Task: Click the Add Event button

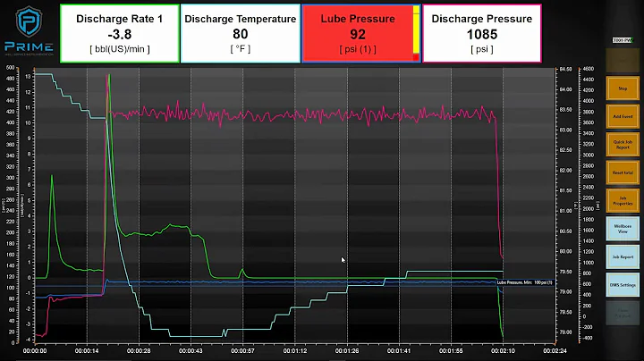Action: click(623, 116)
